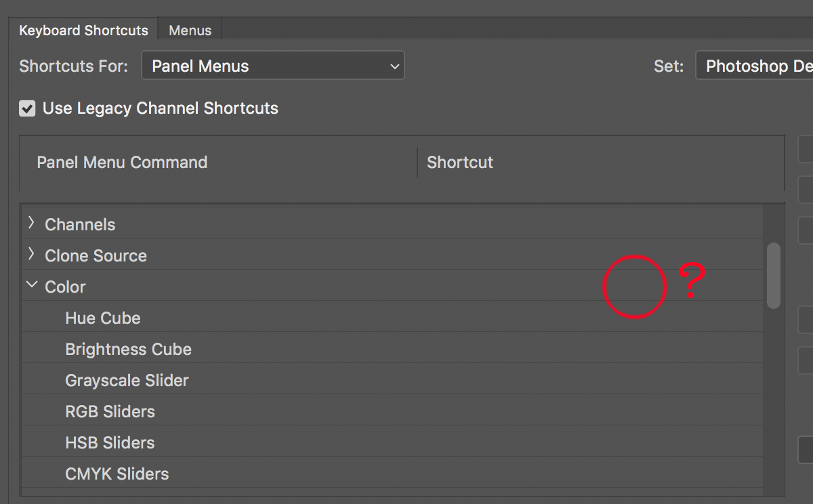
Task: Click the Panel Menu Command column header
Action: pos(122,163)
